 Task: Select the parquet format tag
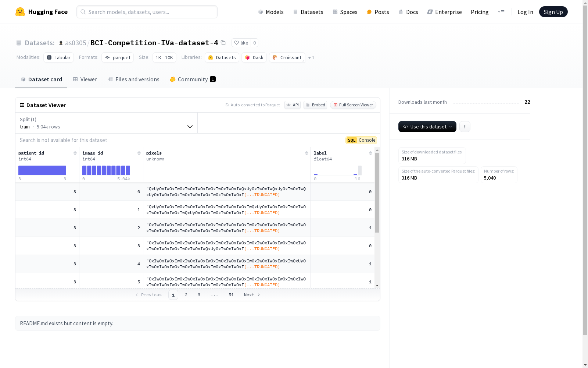118,57
